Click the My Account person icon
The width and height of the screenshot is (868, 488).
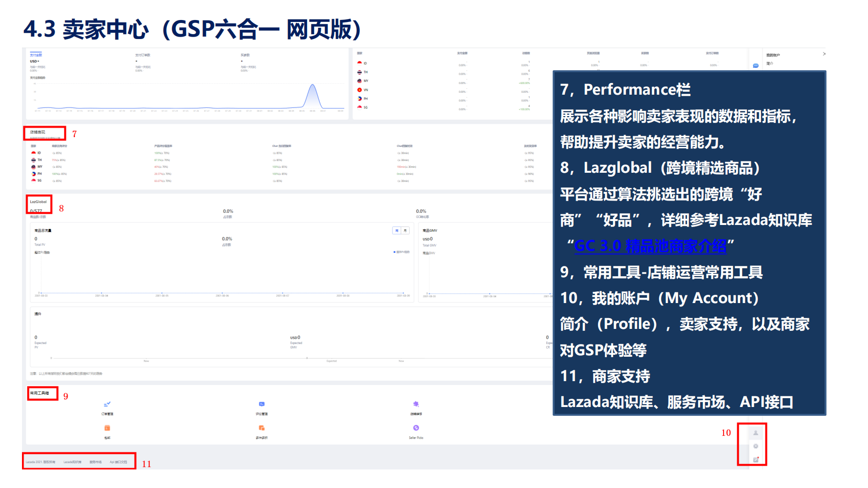click(756, 433)
